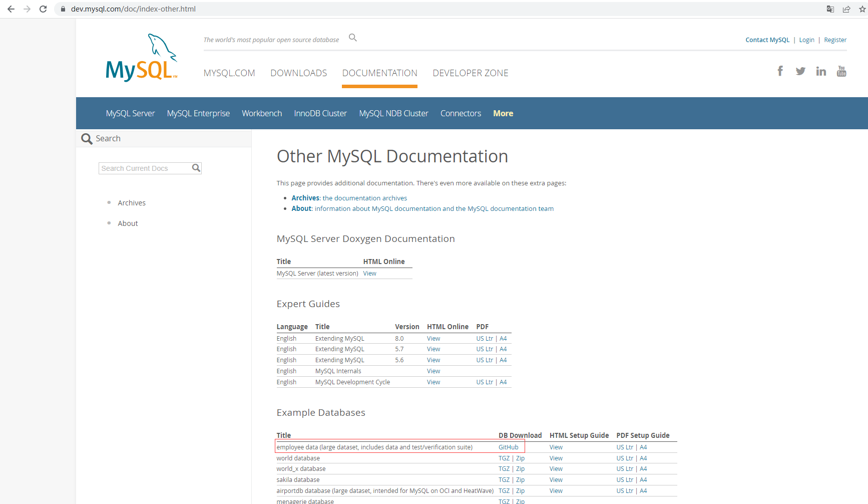Screen dimensions: 868x504
Task: Click the Contact MySQL link
Action: pos(767,40)
